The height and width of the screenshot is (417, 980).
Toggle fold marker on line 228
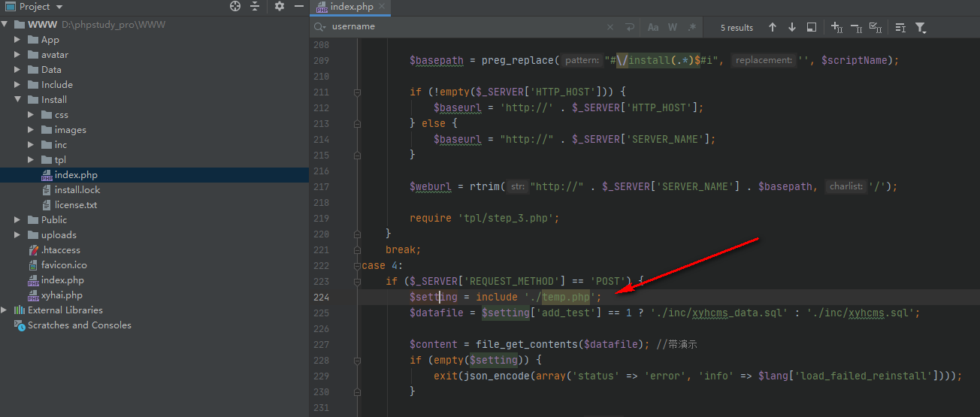(357, 360)
